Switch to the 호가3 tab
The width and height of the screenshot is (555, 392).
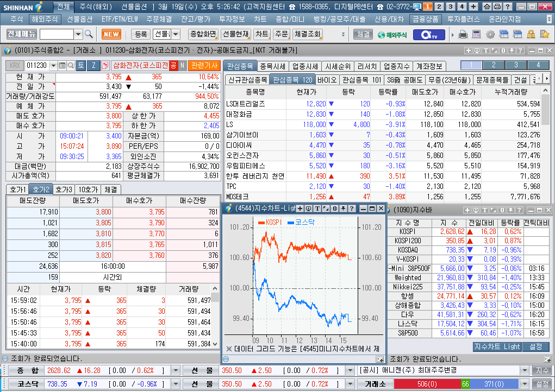[64, 189]
